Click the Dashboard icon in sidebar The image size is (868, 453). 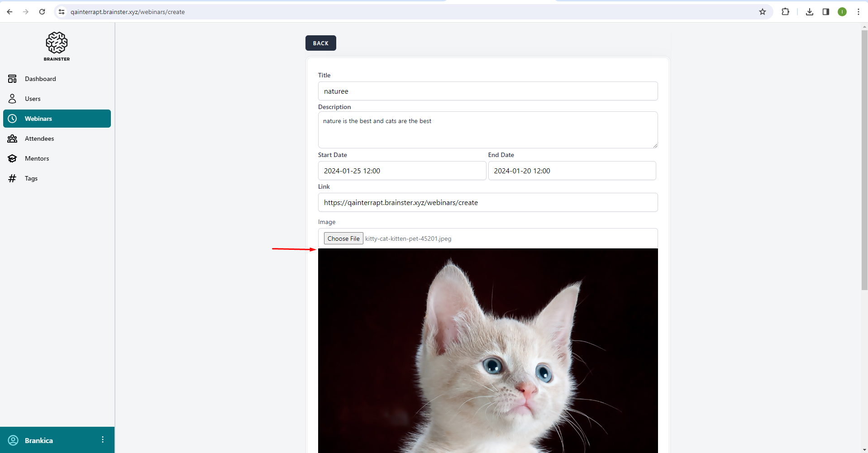(12, 79)
